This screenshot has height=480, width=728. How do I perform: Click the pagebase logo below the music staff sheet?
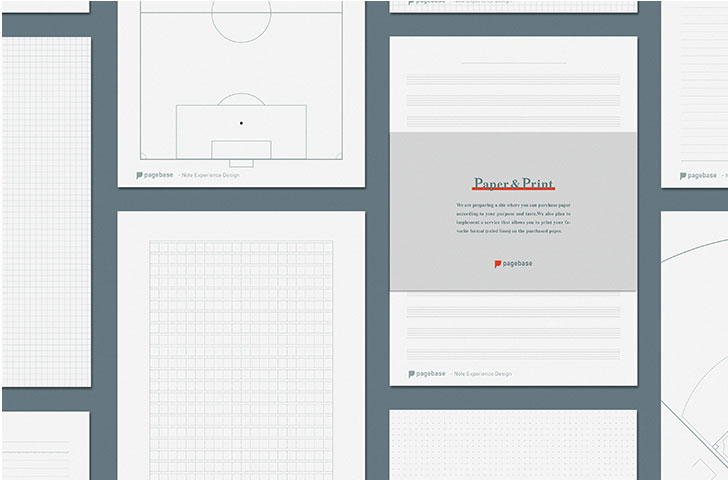(426, 373)
